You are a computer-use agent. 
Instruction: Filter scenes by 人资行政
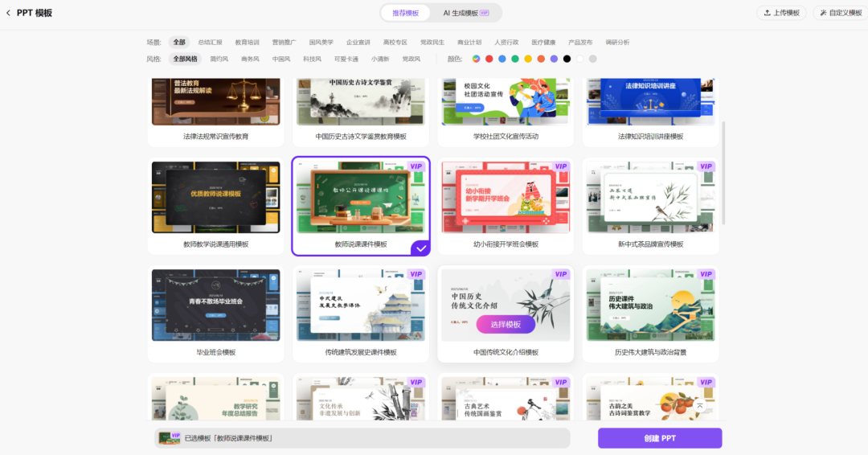[x=506, y=42]
